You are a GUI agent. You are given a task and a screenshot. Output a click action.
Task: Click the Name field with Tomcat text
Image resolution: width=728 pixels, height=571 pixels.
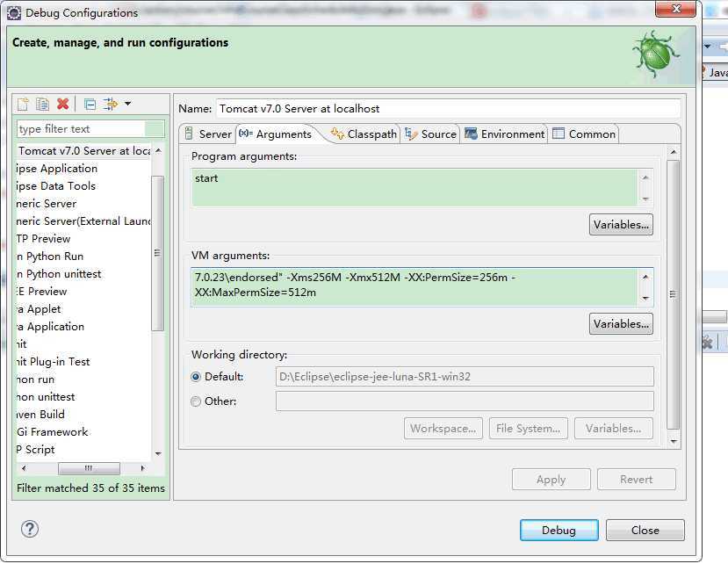[x=448, y=109]
